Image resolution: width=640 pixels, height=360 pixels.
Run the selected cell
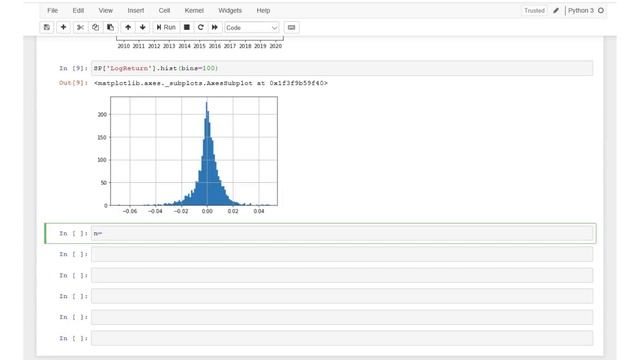(166, 27)
